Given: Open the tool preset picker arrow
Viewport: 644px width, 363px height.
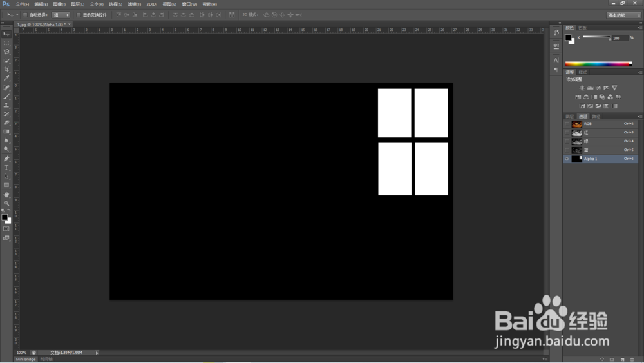Looking at the screenshot, I should (x=17, y=15).
